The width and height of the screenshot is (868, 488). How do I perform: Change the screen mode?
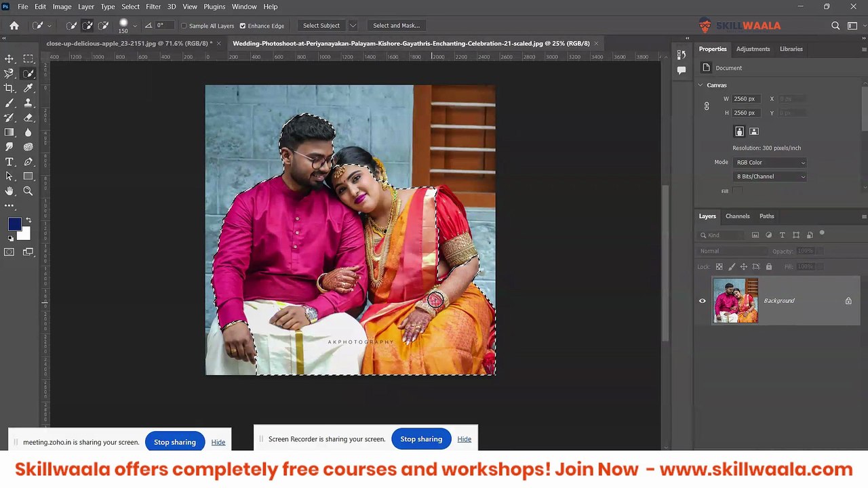(28, 252)
